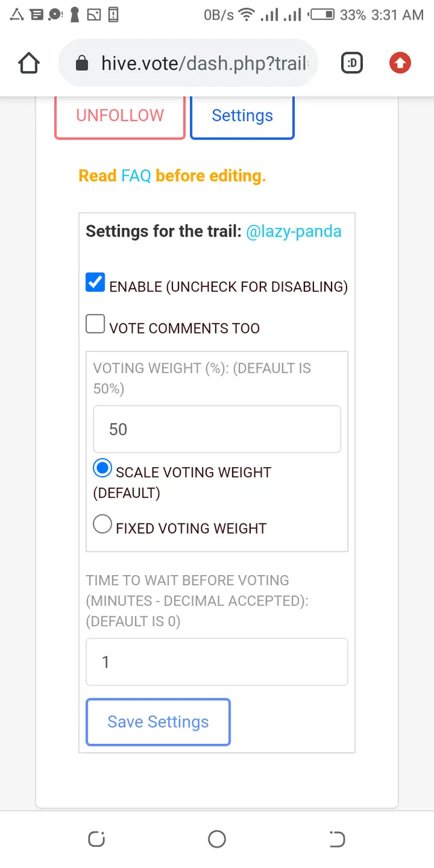Uncheck the ENABLE checkbox
434x868 pixels.
point(95,283)
